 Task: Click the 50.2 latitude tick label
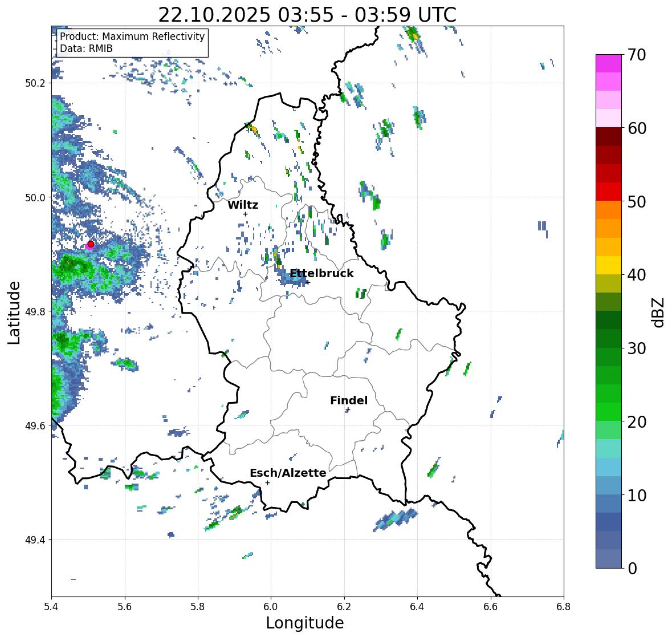tap(35, 83)
